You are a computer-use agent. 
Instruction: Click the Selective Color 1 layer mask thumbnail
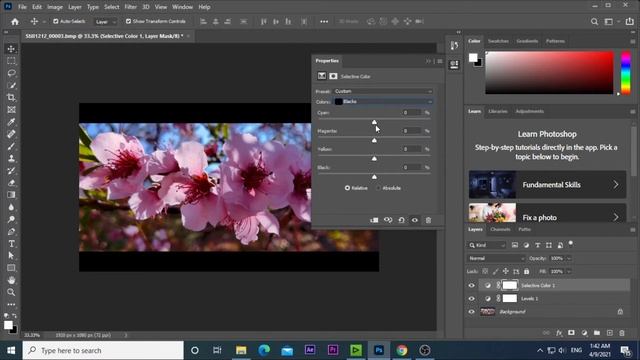pos(509,285)
